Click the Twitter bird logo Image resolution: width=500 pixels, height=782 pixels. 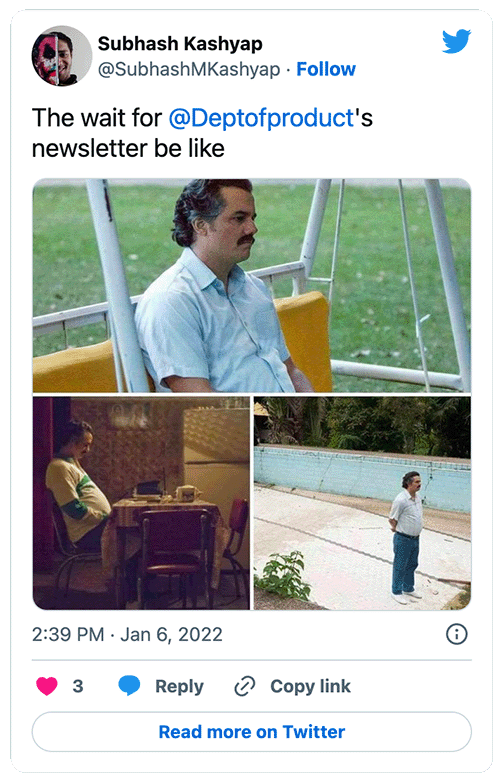456,41
